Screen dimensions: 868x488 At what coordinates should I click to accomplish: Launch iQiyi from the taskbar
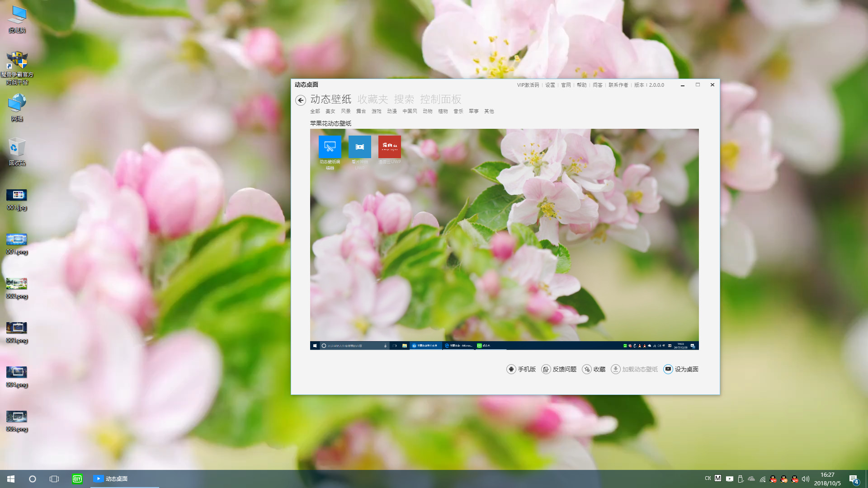[x=77, y=479]
